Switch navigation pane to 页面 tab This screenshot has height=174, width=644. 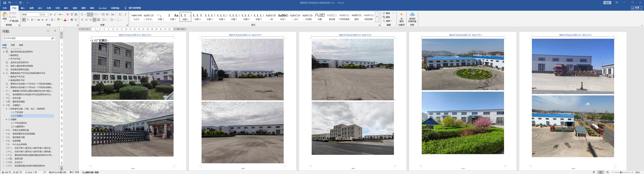pyautogui.click(x=13, y=45)
